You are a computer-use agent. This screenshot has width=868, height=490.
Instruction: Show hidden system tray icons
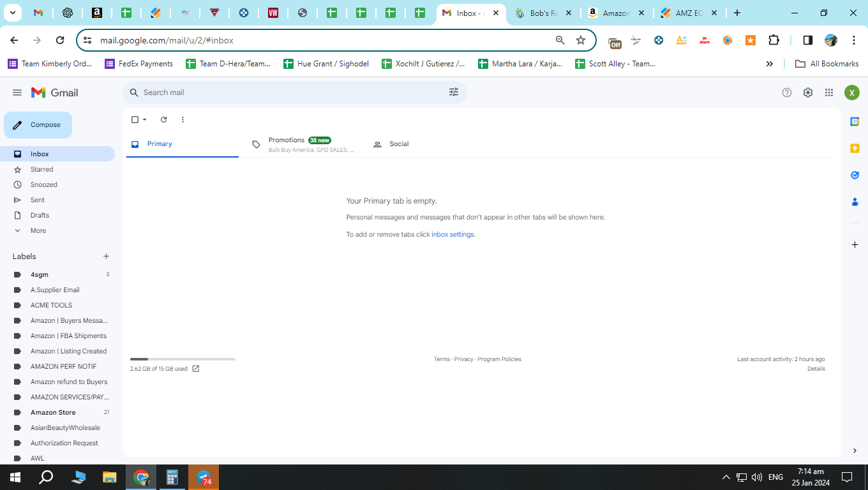pyautogui.click(x=726, y=477)
